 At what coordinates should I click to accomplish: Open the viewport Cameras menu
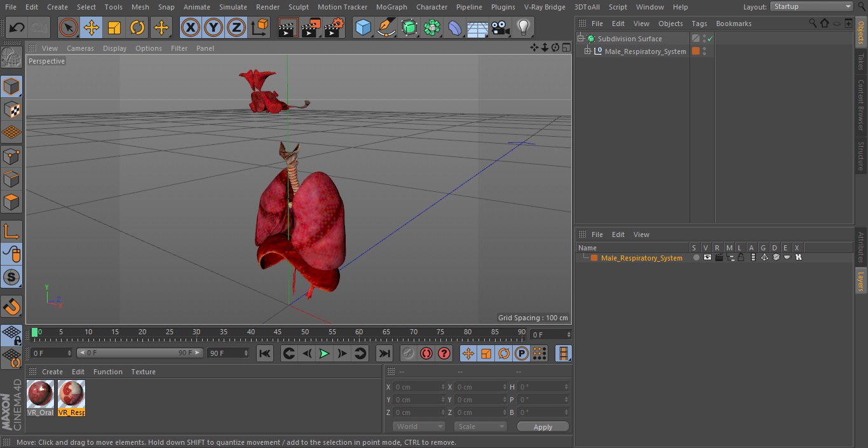pyautogui.click(x=80, y=48)
